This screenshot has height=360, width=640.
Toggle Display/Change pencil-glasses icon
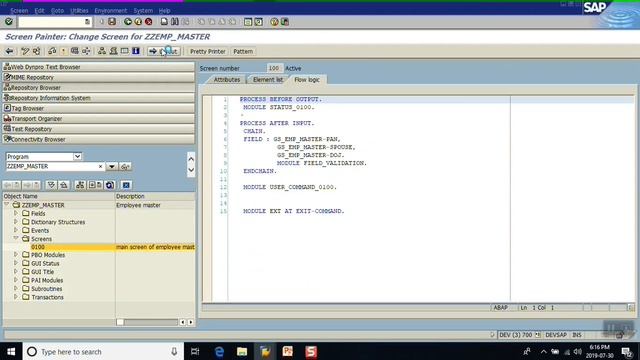click(x=25, y=51)
